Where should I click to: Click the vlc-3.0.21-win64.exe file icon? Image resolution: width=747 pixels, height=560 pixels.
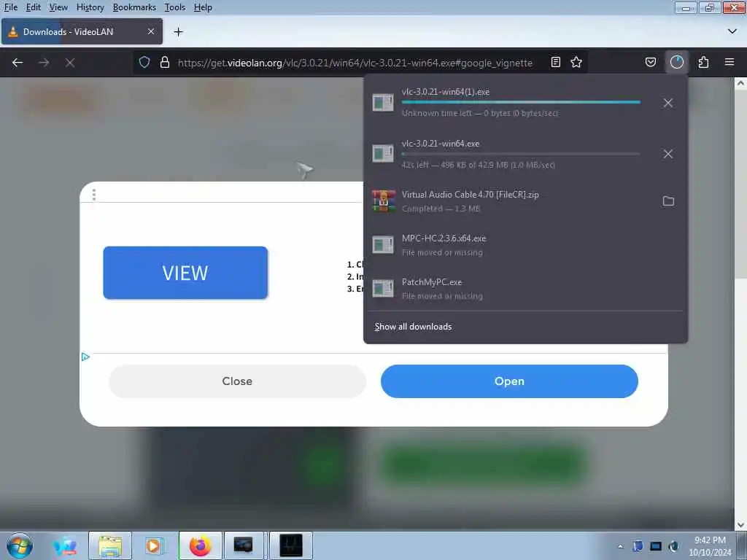coord(383,153)
